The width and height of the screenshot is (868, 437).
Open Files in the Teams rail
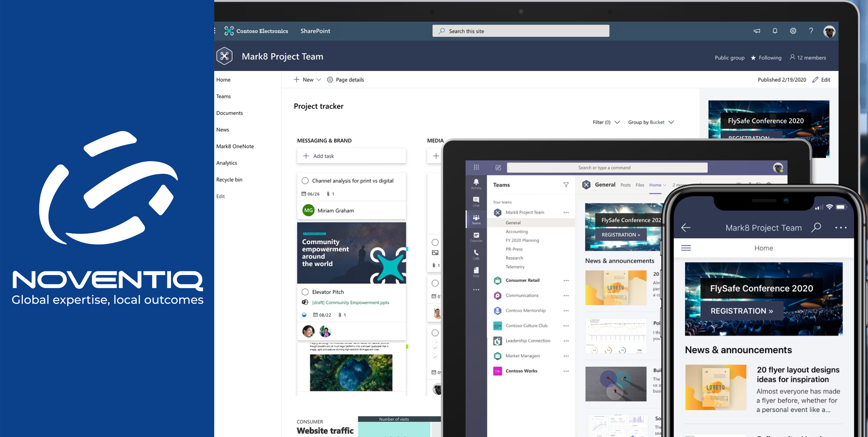476,272
